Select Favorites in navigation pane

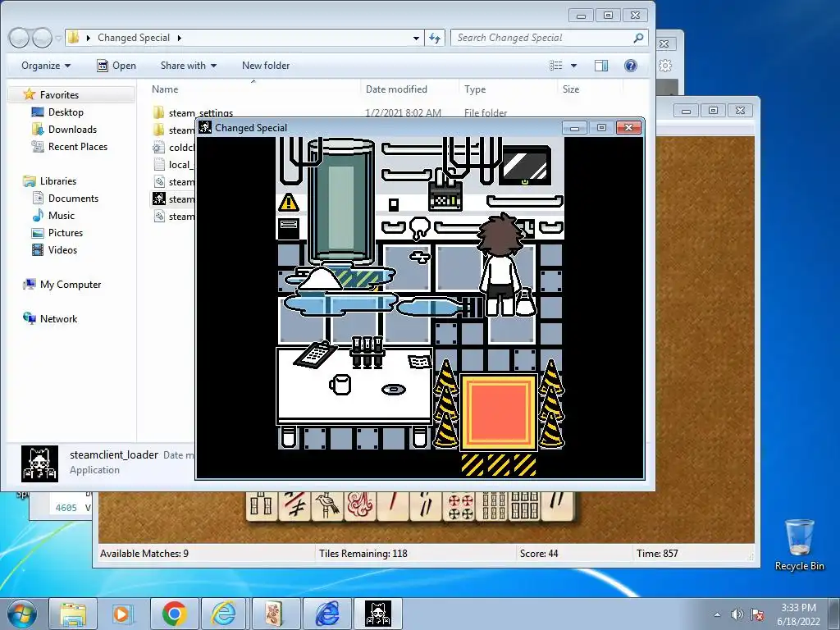59,95
